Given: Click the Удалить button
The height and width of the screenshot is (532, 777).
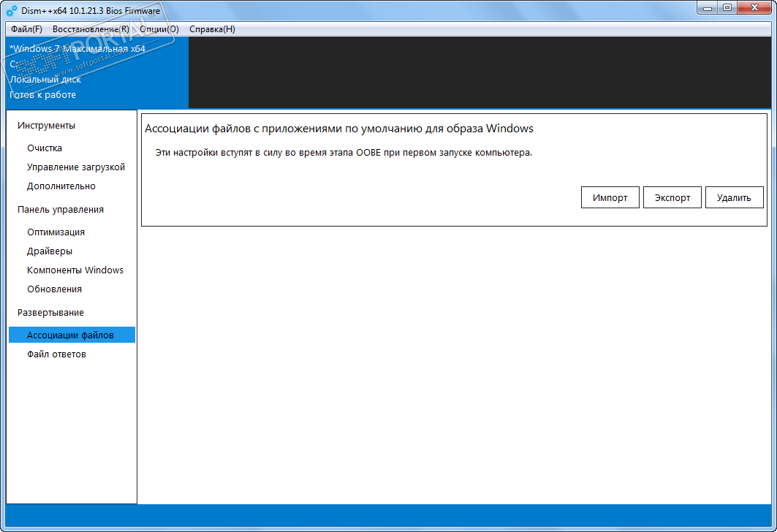Looking at the screenshot, I should click(x=734, y=197).
